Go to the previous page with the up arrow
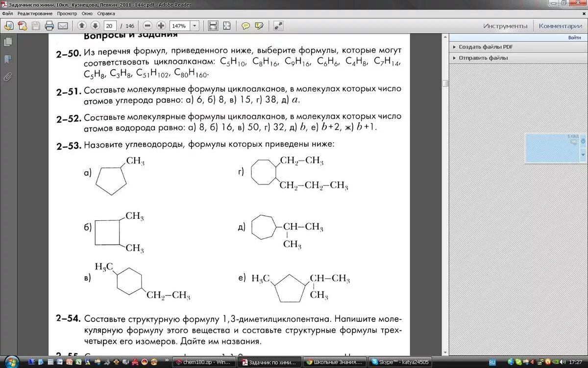 tap(82, 26)
